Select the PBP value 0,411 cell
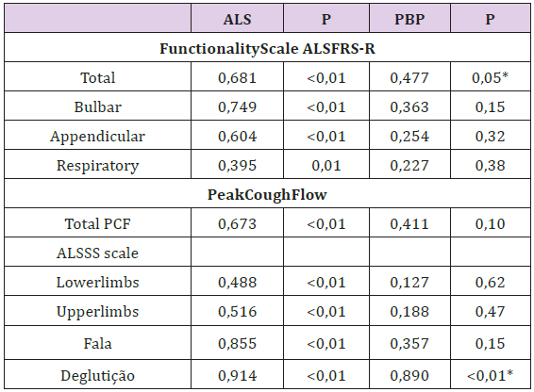The height and width of the screenshot is (392, 534). coord(409,224)
